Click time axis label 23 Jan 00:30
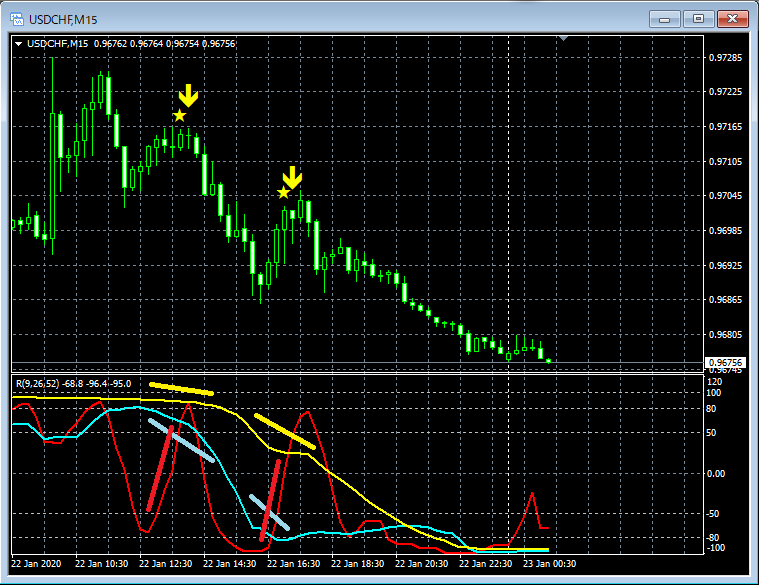Image resolution: width=759 pixels, height=585 pixels. click(x=550, y=564)
